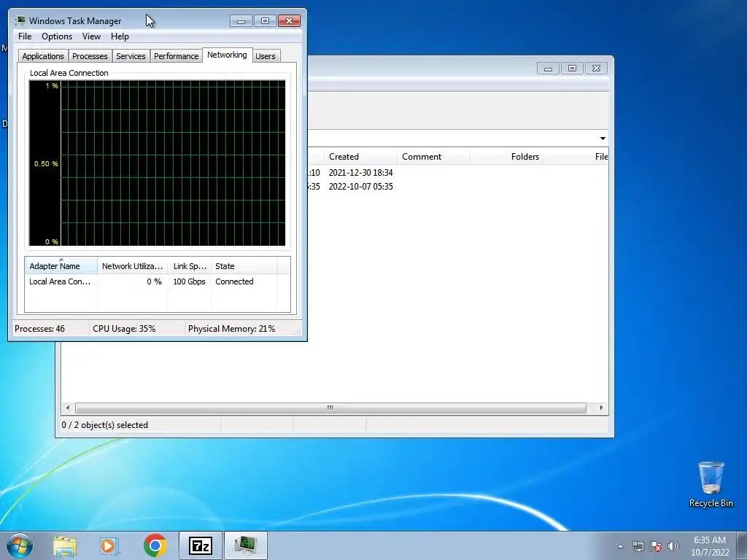Switch to 7-Zip taskbar button
The height and width of the screenshot is (560, 747).
pyautogui.click(x=201, y=545)
